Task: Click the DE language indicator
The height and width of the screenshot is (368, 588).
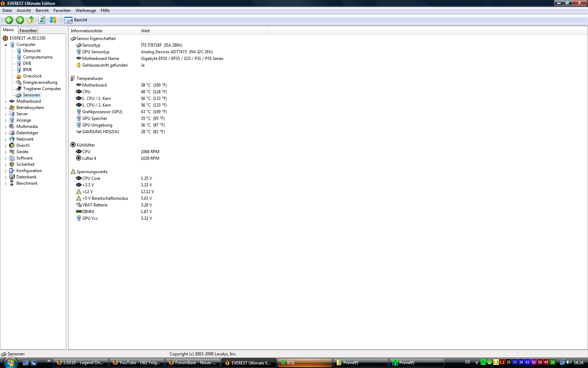Action: tap(468, 362)
